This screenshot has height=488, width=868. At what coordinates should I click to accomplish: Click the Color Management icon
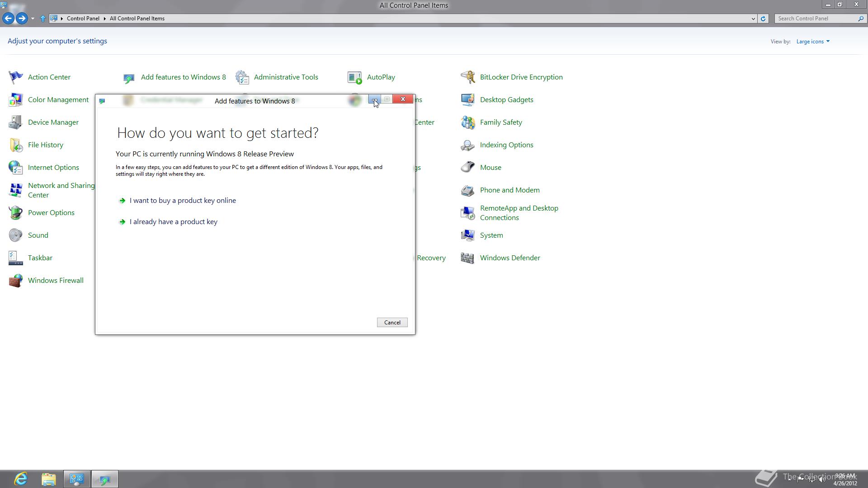16,100
